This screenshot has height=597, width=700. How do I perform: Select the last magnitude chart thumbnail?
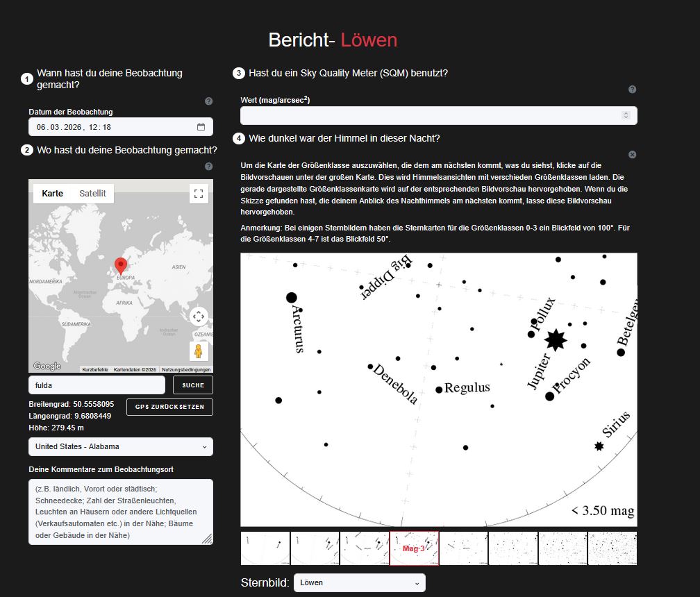coord(612,548)
